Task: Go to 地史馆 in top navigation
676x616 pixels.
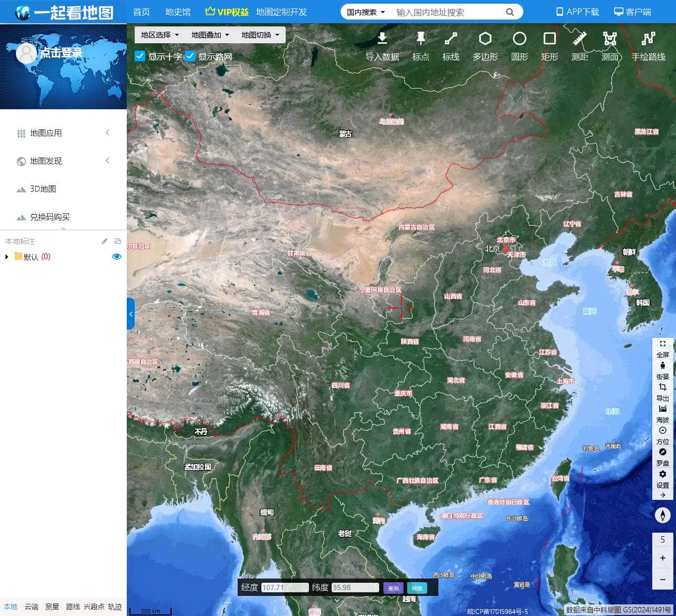Action: [177, 12]
